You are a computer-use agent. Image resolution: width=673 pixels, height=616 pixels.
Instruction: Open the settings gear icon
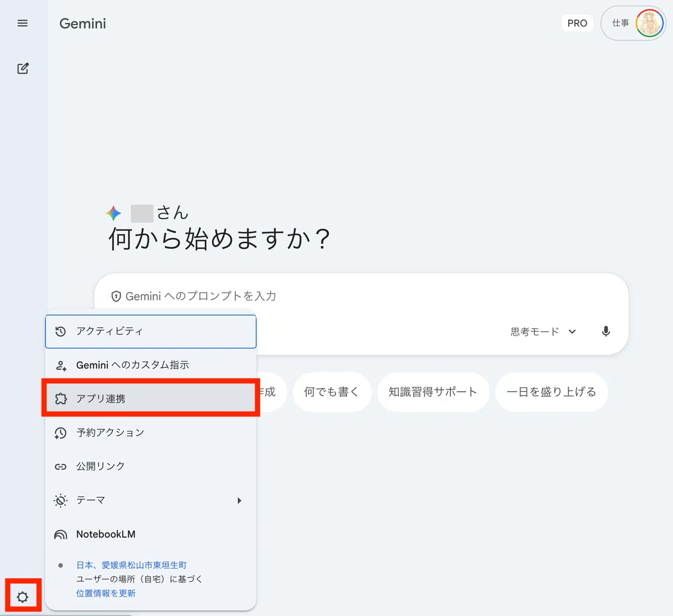click(x=22, y=597)
